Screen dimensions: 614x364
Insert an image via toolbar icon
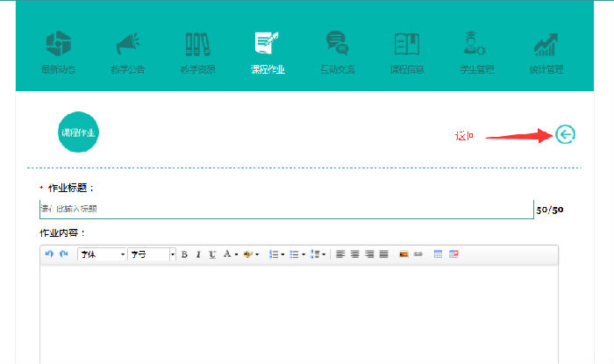click(x=403, y=254)
